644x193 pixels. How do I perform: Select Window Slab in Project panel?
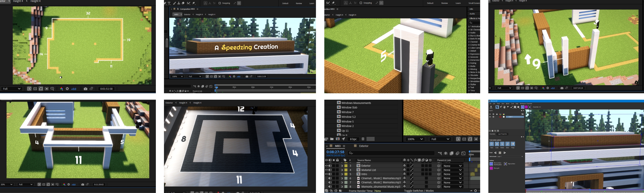(x=349, y=107)
